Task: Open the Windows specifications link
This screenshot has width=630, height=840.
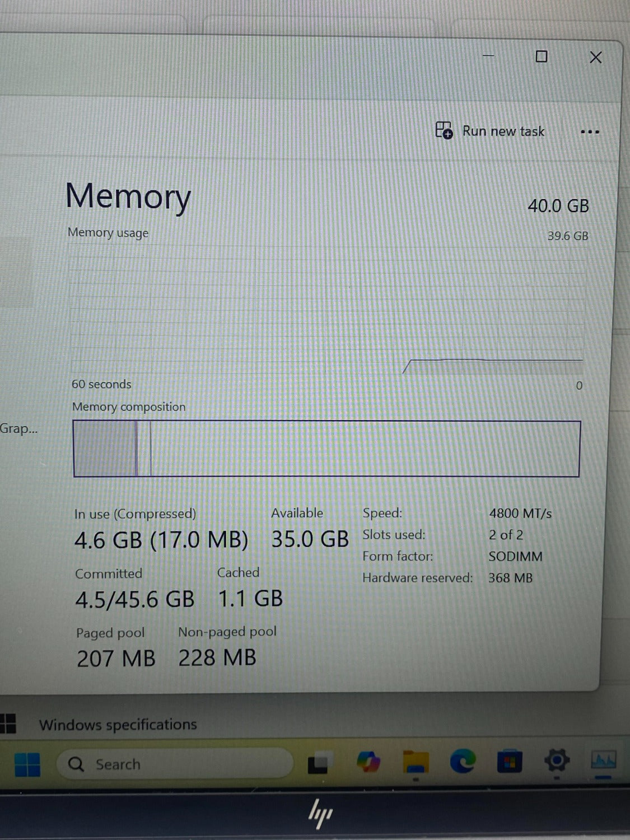Action: pyautogui.click(x=118, y=724)
